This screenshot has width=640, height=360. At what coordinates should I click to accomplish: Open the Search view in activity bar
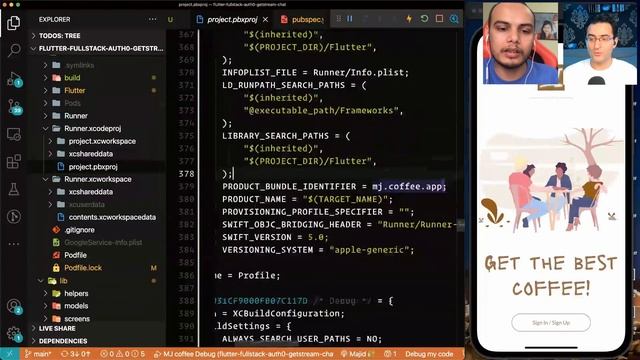click(x=14, y=50)
